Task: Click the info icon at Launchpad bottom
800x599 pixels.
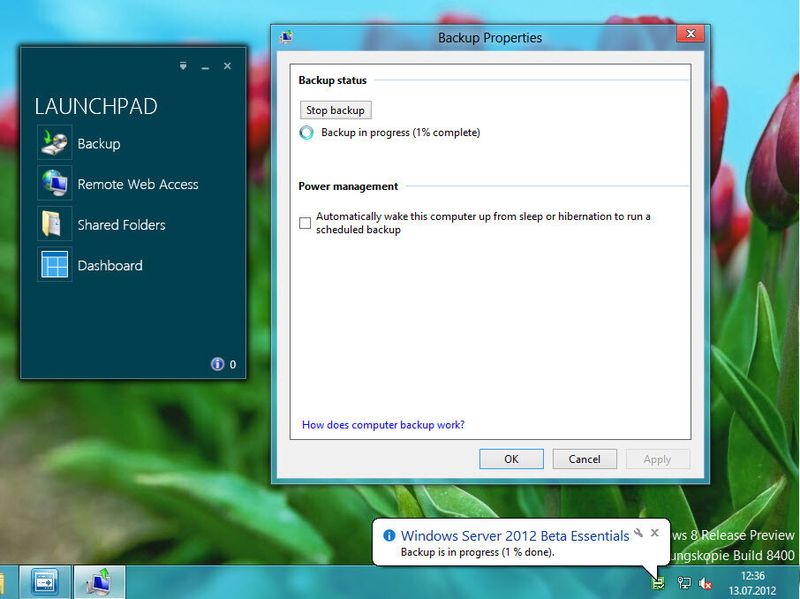Action: point(217,364)
